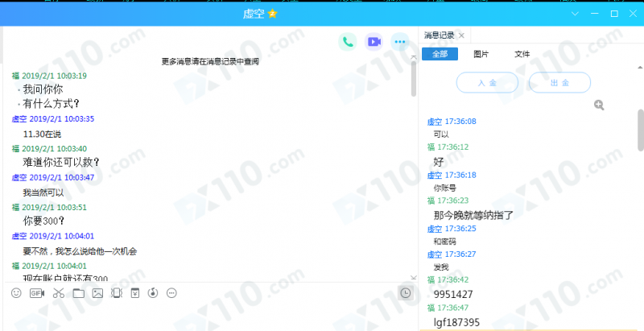This screenshot has height=331, width=644.
Task: Click the 虚空 contact name in title bar
Action: (x=254, y=14)
